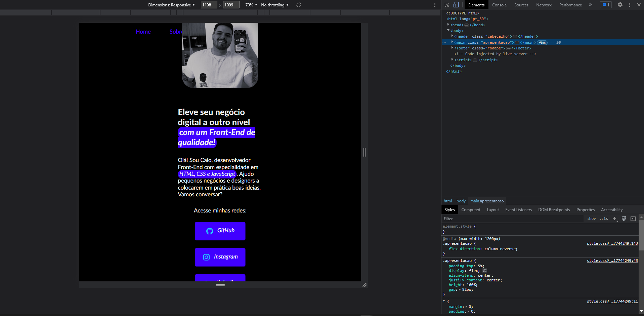The image size is (644, 316).
Task: Expand the footer rodape node
Action: coord(452,48)
